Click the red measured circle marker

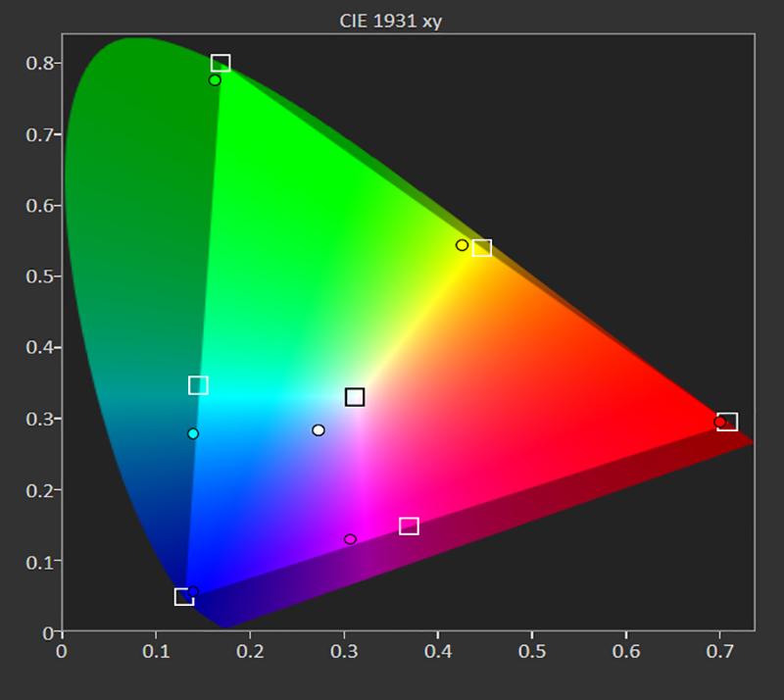(719, 422)
